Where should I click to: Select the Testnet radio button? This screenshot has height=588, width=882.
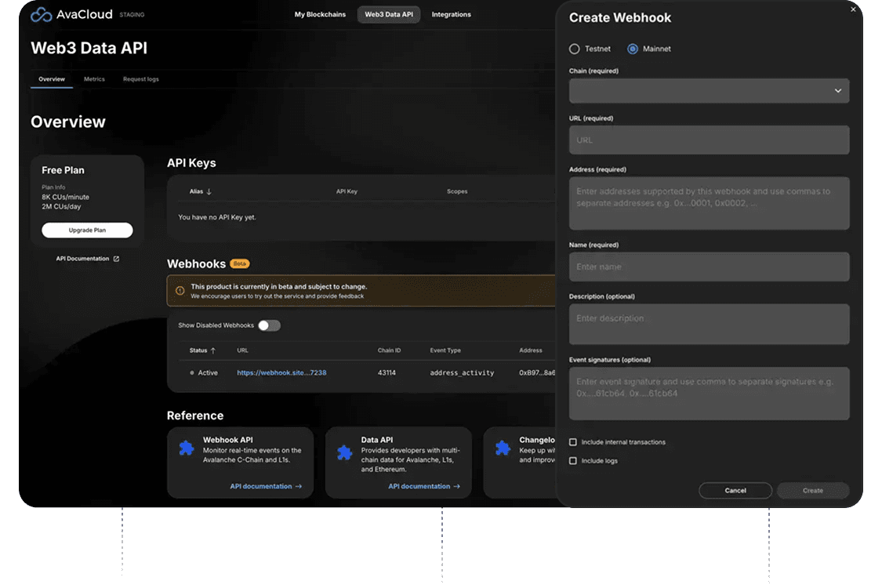pos(575,49)
